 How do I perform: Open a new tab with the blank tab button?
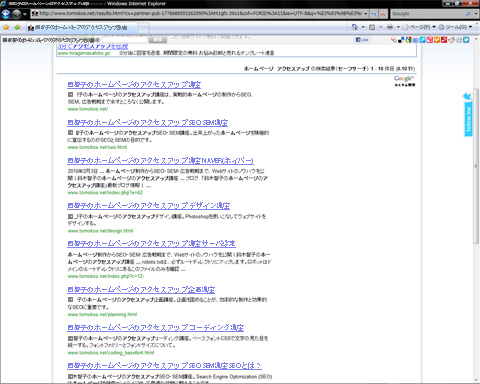tap(144, 28)
